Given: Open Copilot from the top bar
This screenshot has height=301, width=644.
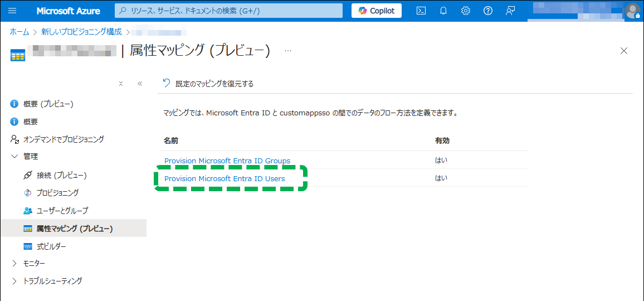Looking at the screenshot, I should click(376, 11).
